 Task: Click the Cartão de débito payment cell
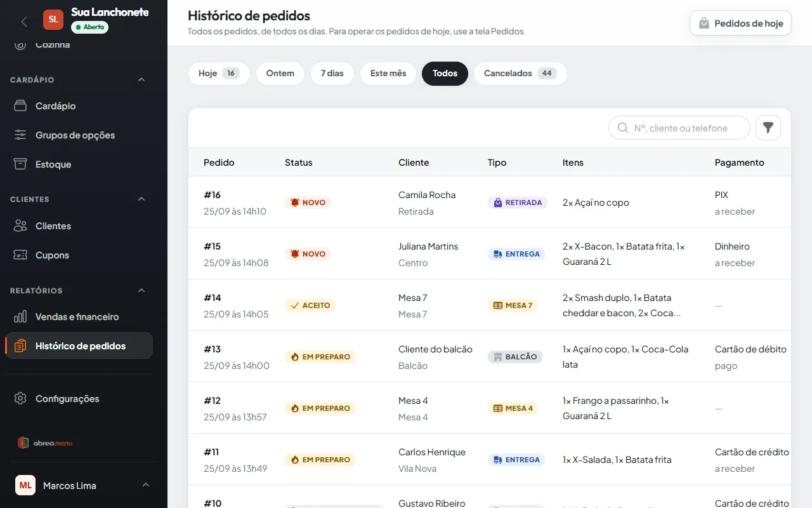(750, 349)
